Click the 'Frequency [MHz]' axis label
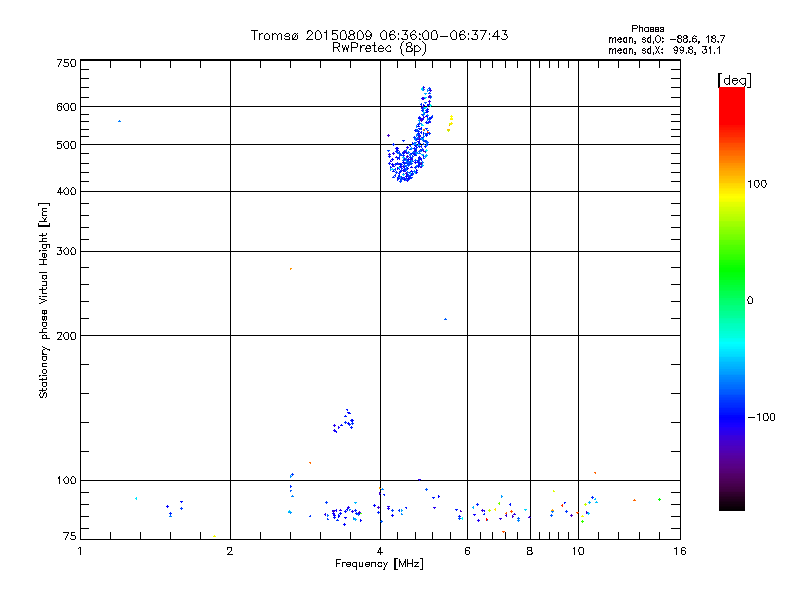The height and width of the screenshot is (600, 800). tap(379, 564)
